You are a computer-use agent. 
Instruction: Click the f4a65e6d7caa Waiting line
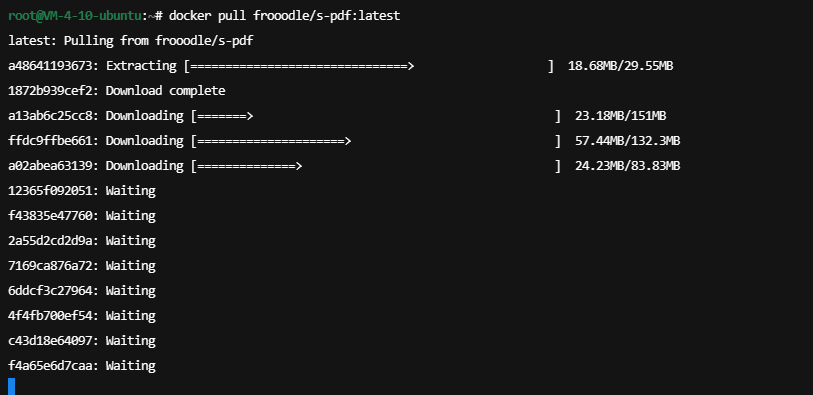tap(82, 365)
